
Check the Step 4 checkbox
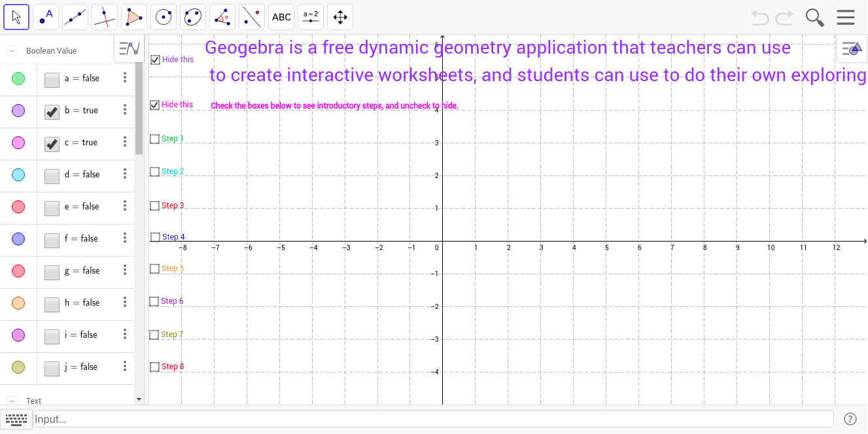(x=155, y=237)
